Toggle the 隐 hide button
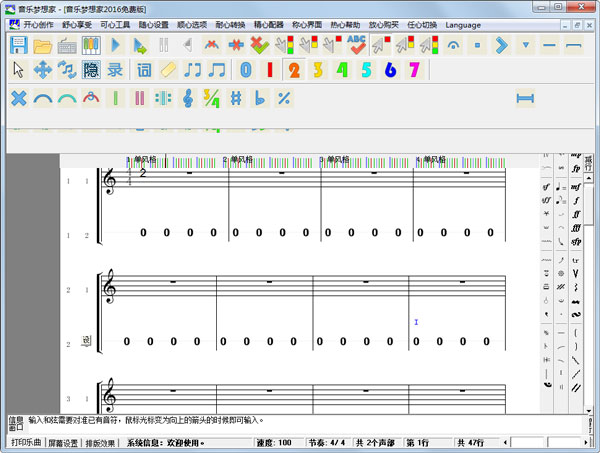 (x=91, y=70)
